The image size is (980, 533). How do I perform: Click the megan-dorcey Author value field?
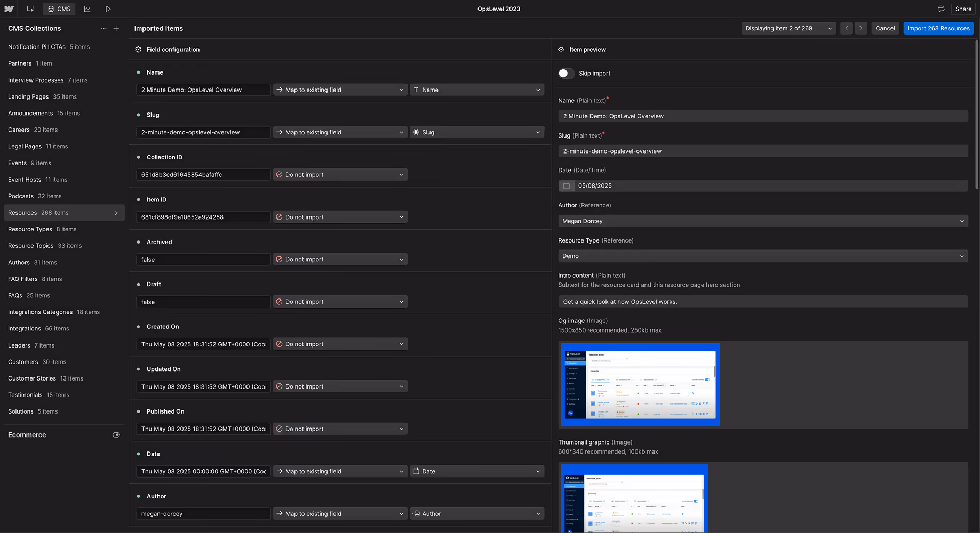pyautogui.click(x=203, y=514)
